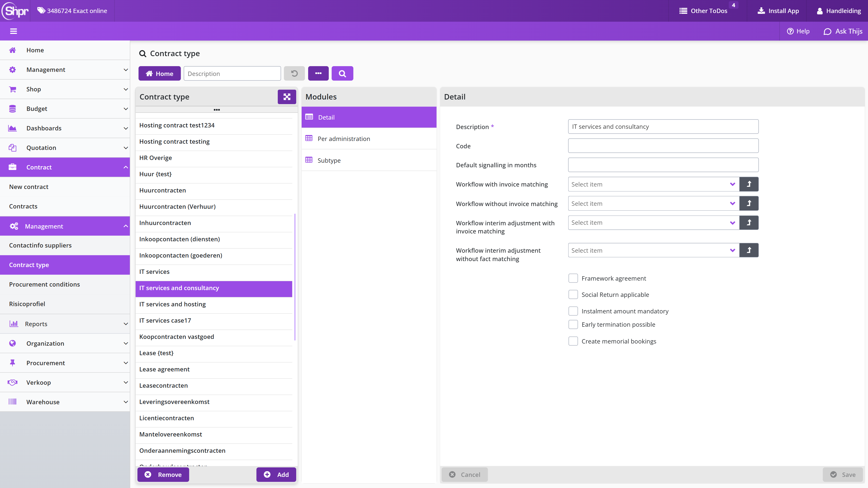The width and height of the screenshot is (868, 488).
Task: Open Workflow interim adjustment without fact matching dropdown
Action: pos(653,250)
